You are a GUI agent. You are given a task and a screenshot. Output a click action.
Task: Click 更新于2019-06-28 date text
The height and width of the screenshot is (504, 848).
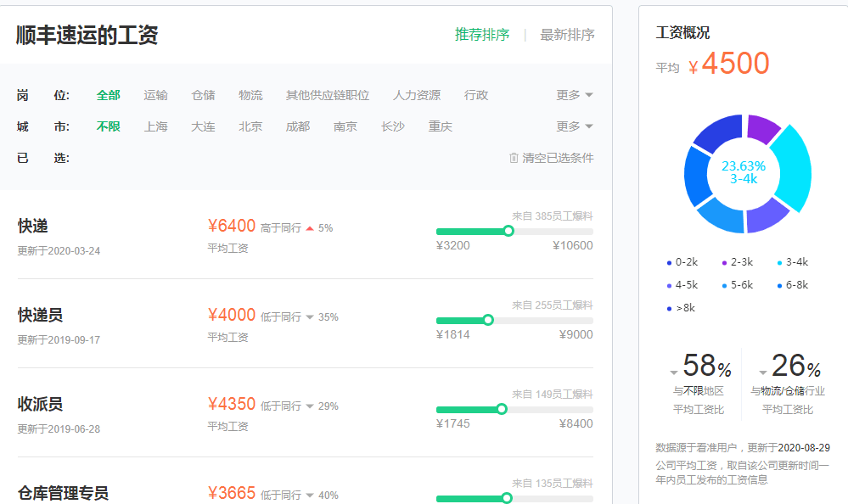59,429
